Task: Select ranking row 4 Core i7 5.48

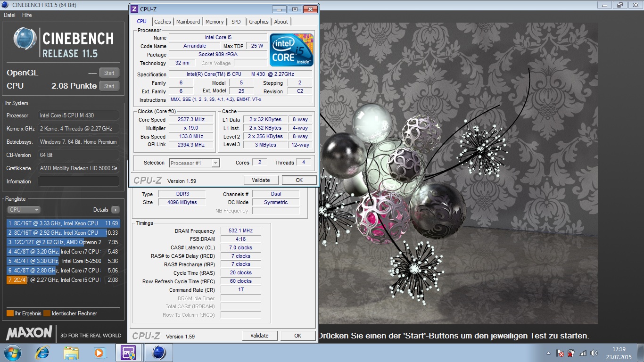Action: (x=63, y=252)
